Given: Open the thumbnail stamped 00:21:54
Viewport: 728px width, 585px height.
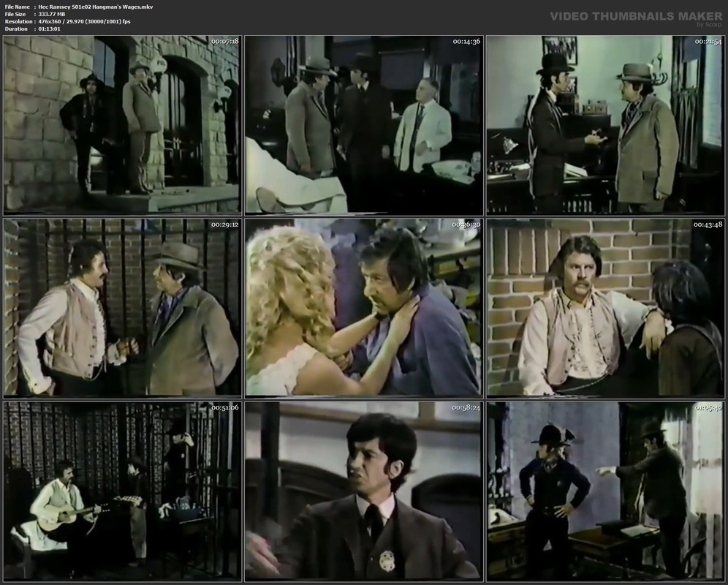Looking at the screenshot, I should (x=605, y=125).
